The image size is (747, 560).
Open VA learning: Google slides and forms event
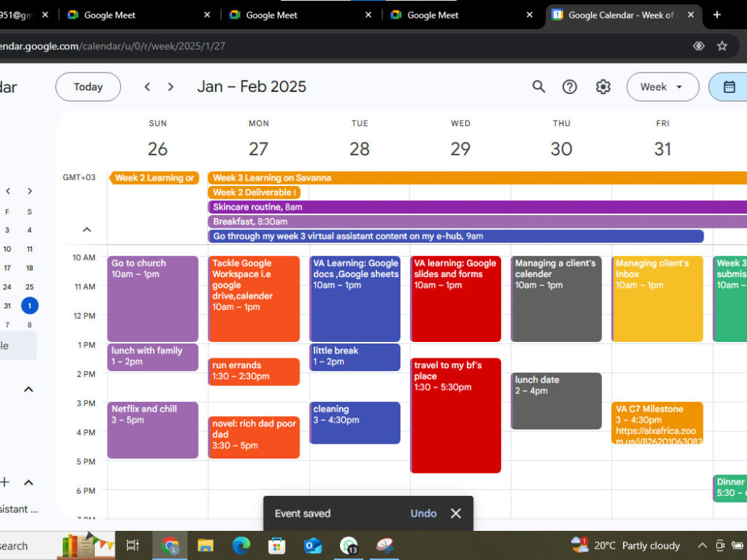[456, 299]
